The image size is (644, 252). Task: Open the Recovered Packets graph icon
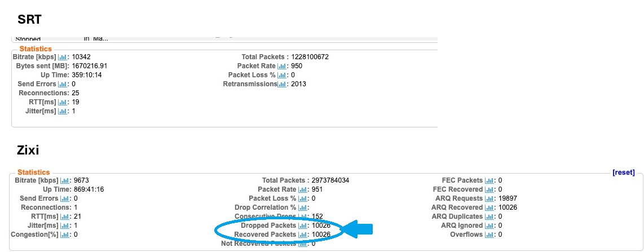point(302,235)
